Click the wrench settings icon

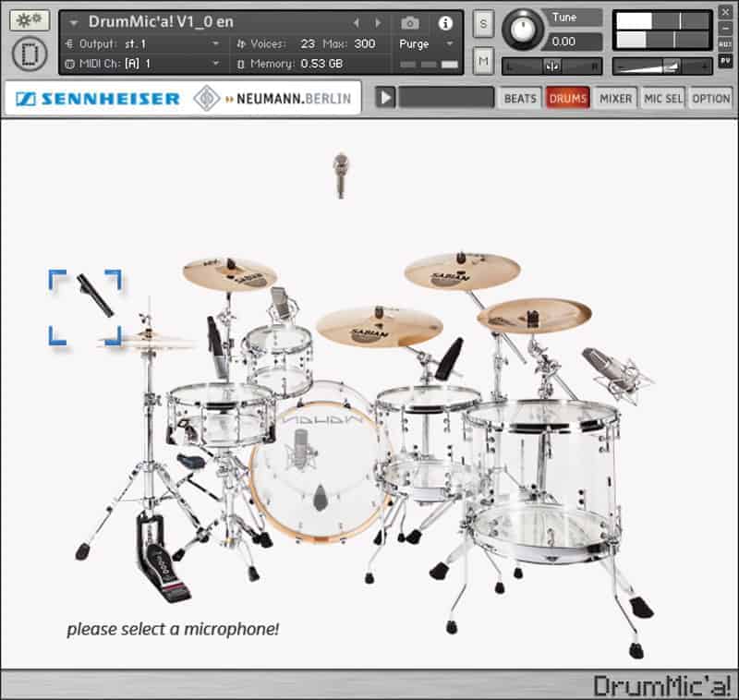click(30, 20)
